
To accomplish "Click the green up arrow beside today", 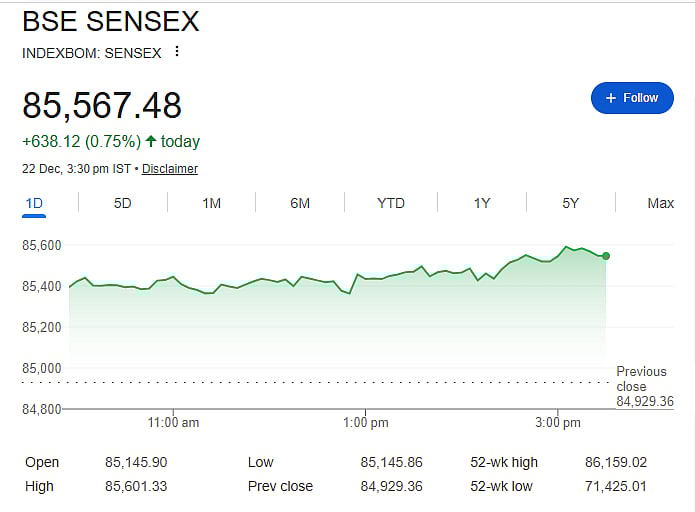I will click(150, 141).
